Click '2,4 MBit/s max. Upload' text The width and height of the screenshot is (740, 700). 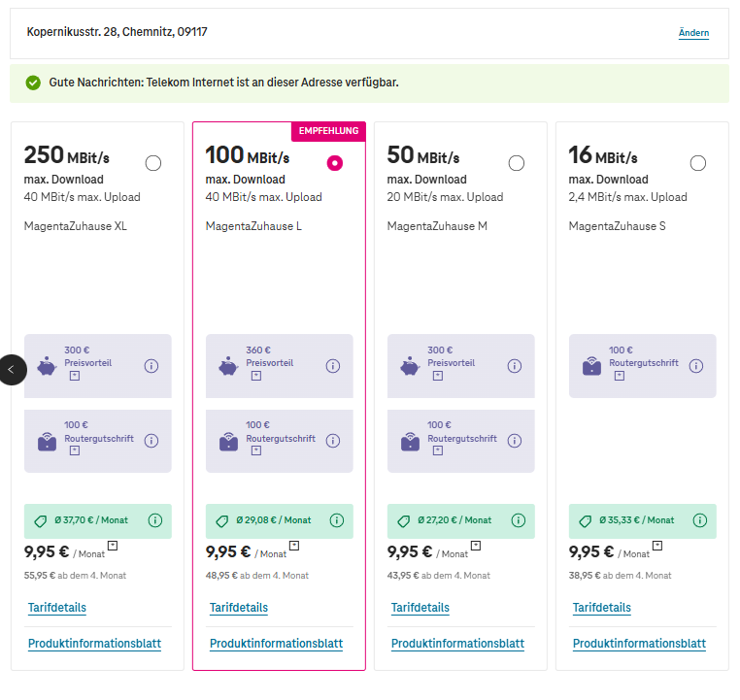coord(627,197)
